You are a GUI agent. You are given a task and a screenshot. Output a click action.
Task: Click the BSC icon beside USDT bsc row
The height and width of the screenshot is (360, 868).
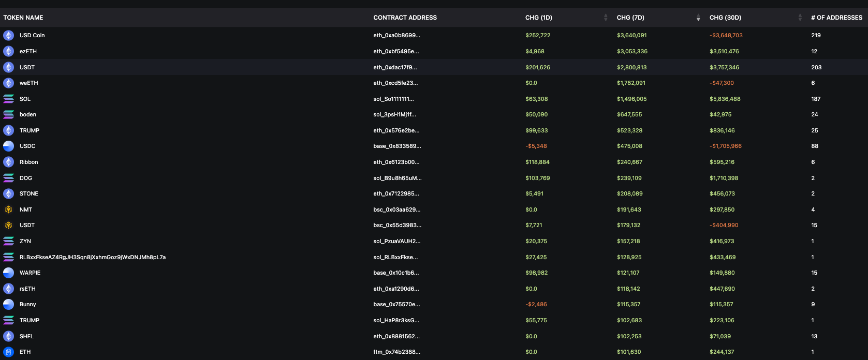point(8,225)
